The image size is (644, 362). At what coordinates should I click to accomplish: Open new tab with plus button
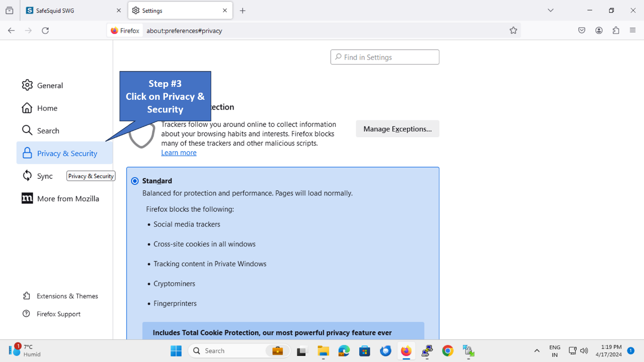coord(242,11)
